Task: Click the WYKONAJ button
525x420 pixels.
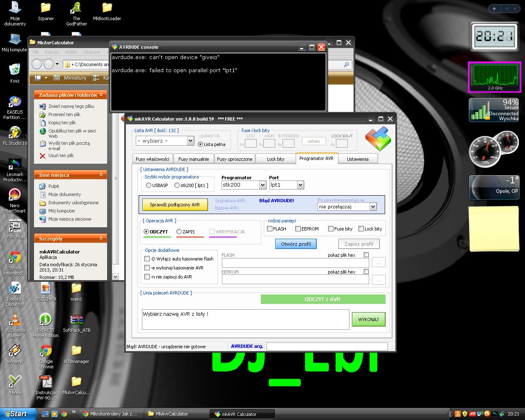Action: pos(368,320)
